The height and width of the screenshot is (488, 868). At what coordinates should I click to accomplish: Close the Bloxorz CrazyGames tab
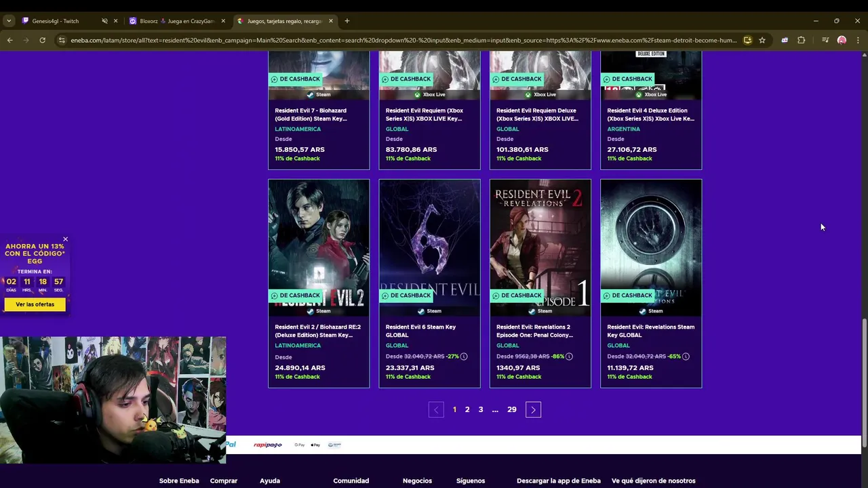click(x=223, y=21)
